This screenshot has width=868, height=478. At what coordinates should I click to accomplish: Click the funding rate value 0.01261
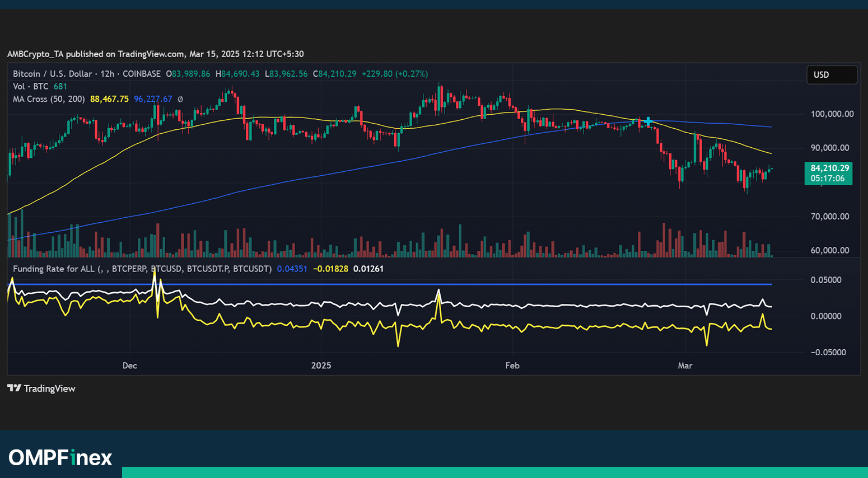368,269
